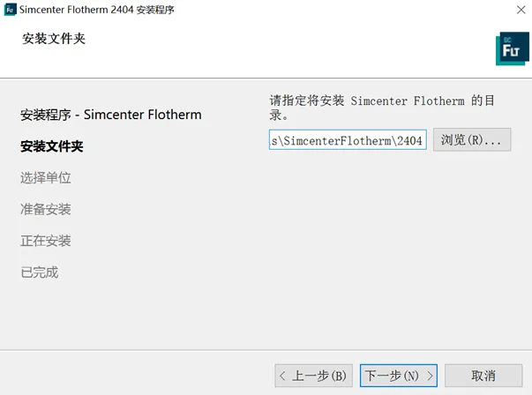Click the Flotherm icon in the title bar
This screenshot has width=532, height=395.
pos(11,10)
